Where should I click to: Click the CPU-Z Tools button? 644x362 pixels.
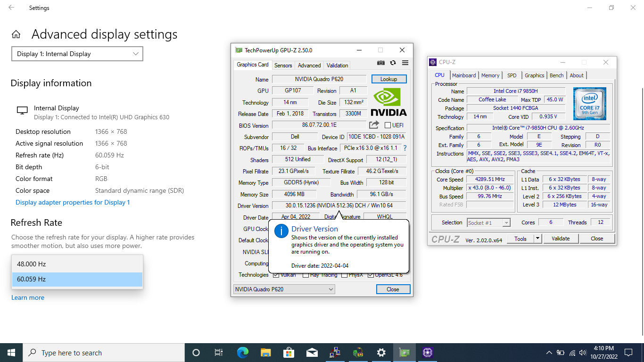[x=520, y=239]
